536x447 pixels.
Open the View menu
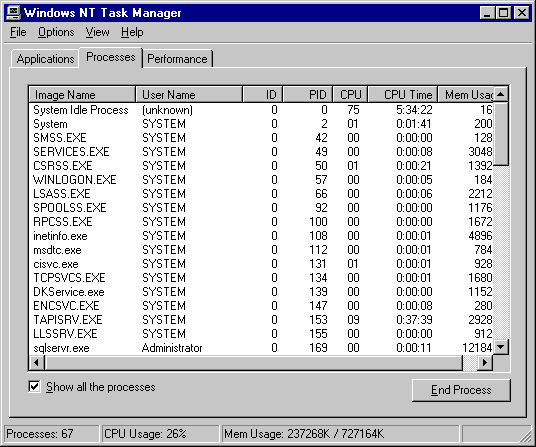(97, 32)
